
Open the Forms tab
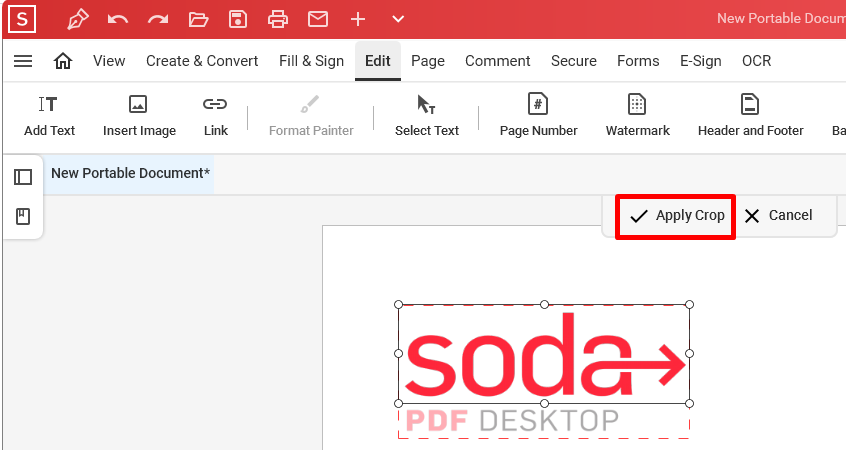638,61
